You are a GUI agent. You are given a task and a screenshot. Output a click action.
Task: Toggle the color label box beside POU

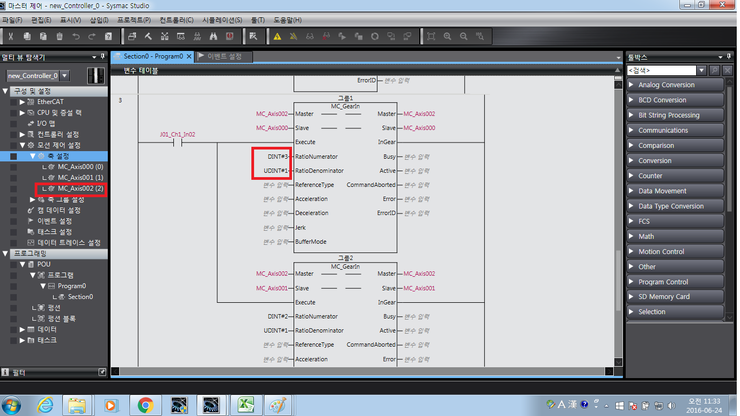pos(14,264)
